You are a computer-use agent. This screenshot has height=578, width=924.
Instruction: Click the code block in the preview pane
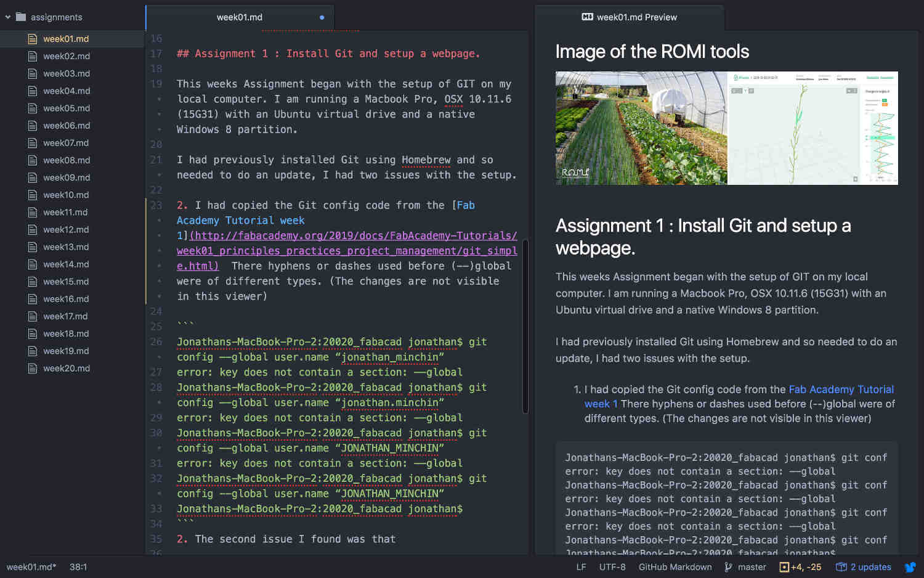[727, 498]
